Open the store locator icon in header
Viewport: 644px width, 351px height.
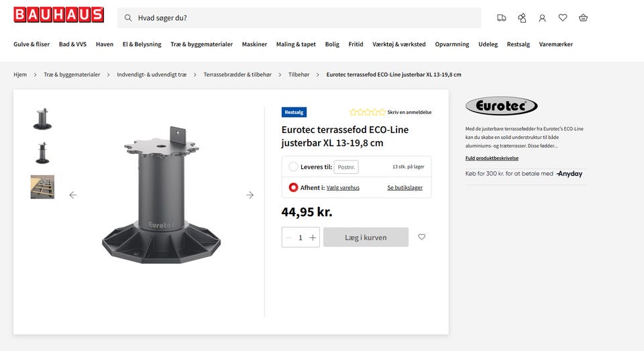(522, 17)
